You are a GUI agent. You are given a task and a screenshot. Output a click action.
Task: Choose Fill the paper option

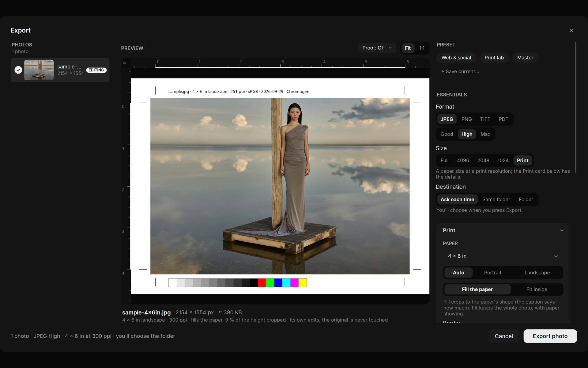477,289
